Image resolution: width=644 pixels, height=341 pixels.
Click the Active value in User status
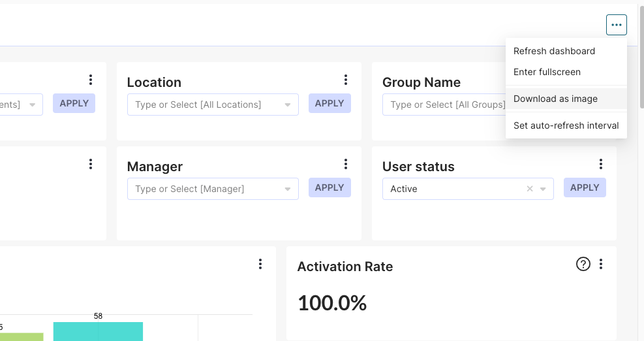[404, 189]
